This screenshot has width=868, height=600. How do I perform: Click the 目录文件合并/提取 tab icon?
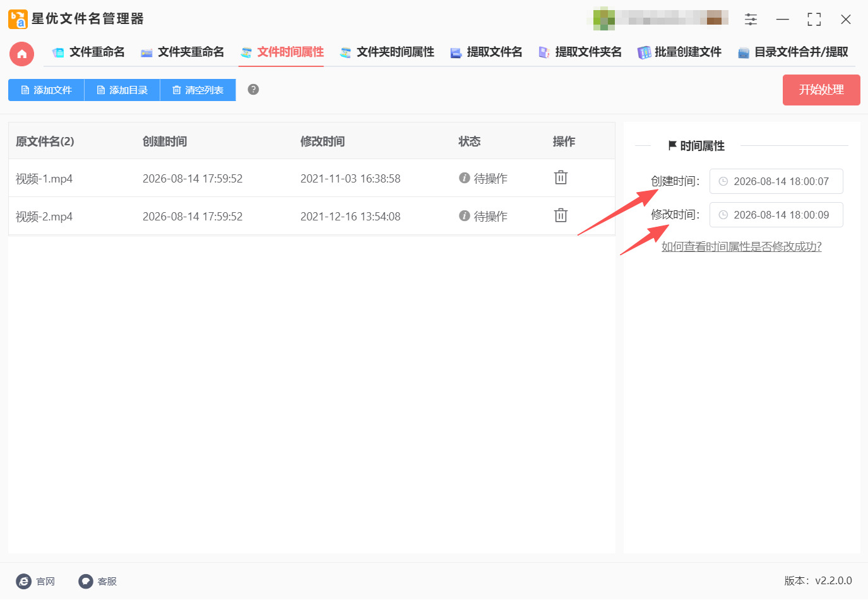(744, 53)
